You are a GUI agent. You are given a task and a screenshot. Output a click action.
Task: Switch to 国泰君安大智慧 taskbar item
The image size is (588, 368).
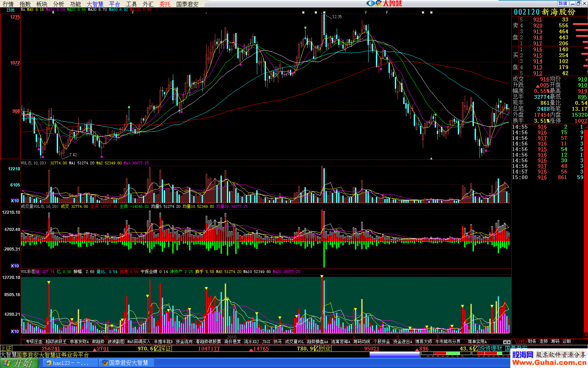coord(126,363)
